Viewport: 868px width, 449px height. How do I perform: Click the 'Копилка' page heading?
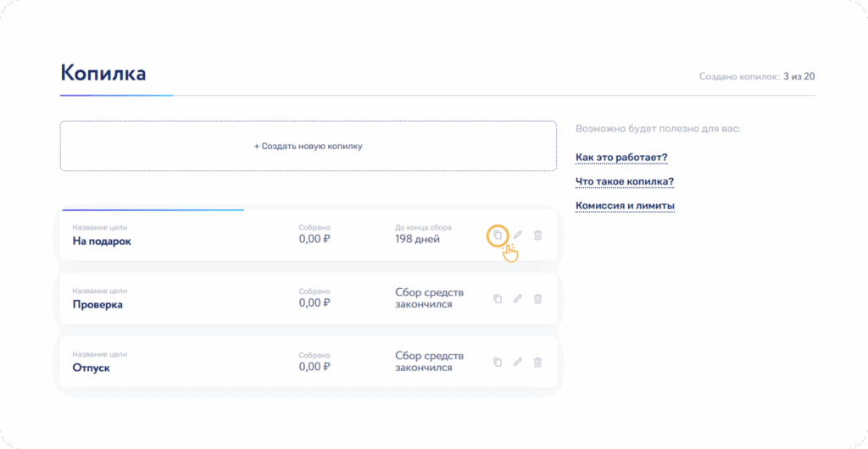[x=103, y=73]
